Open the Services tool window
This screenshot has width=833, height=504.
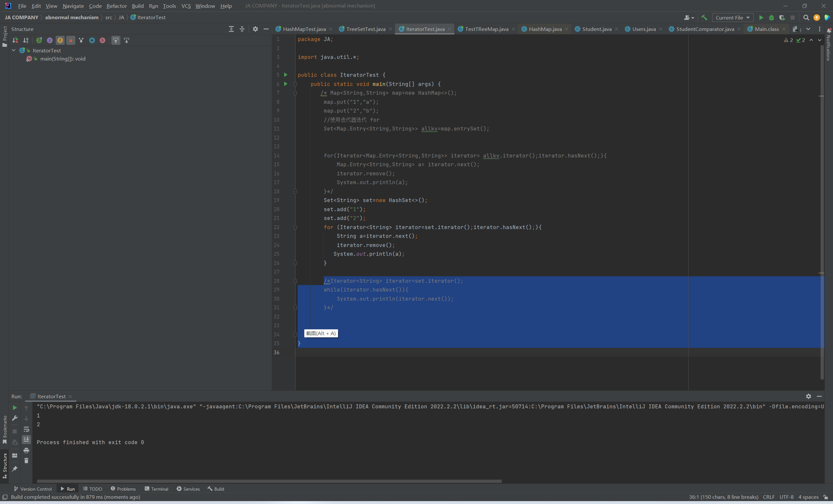coord(188,489)
